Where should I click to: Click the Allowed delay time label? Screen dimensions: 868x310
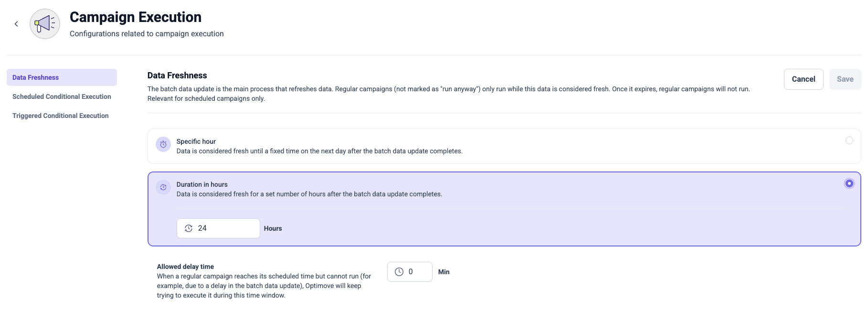pyautogui.click(x=185, y=267)
